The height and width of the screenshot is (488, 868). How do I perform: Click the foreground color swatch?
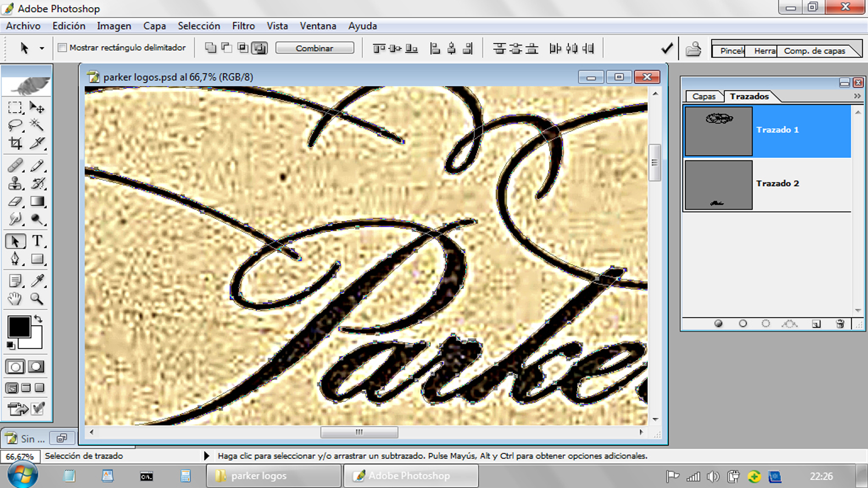click(x=19, y=326)
